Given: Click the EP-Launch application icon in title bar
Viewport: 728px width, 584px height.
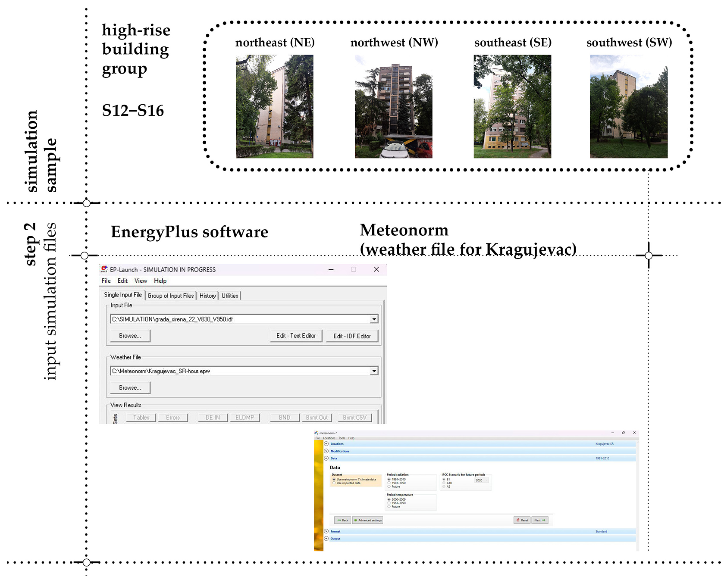Looking at the screenshot, I should [x=104, y=269].
